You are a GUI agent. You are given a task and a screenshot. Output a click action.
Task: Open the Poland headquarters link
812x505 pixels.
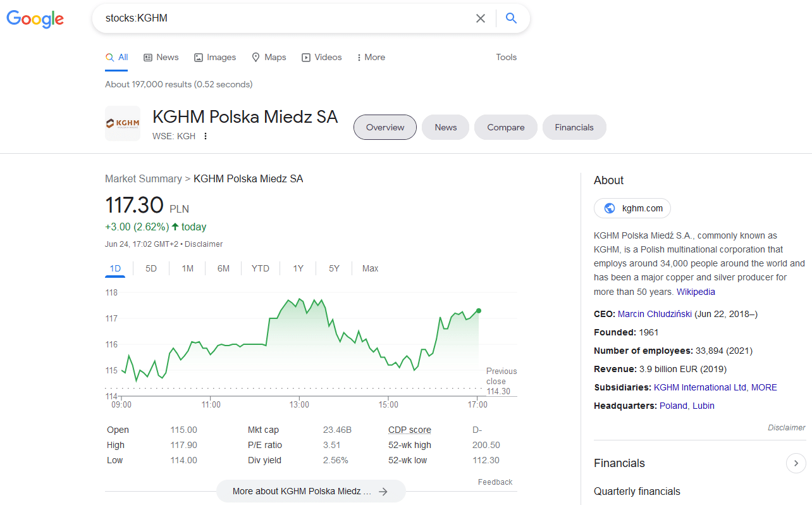(x=673, y=406)
